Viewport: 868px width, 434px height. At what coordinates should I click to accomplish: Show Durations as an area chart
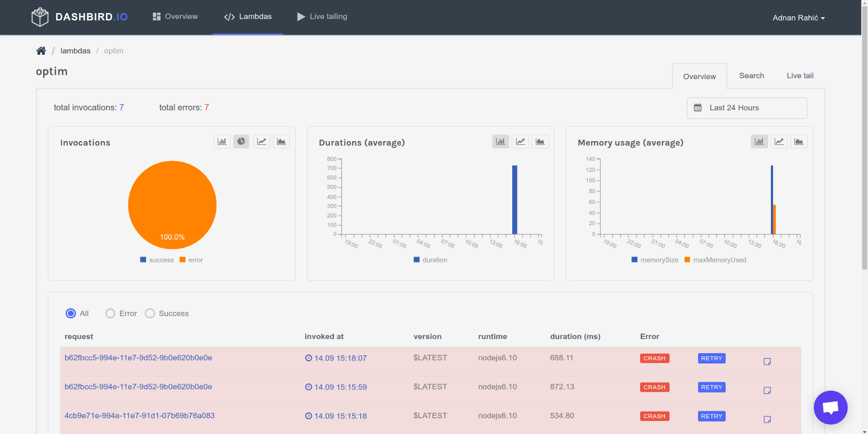540,142
